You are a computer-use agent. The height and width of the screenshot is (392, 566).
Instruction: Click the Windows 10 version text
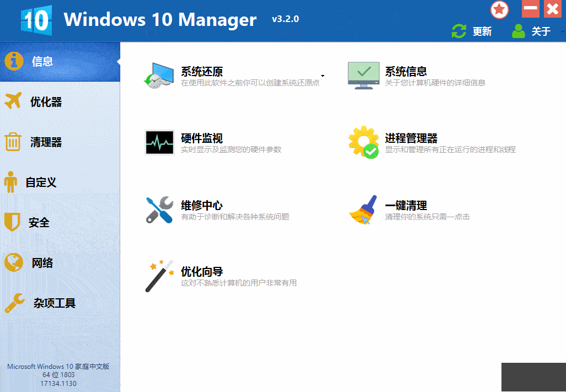tap(59, 374)
